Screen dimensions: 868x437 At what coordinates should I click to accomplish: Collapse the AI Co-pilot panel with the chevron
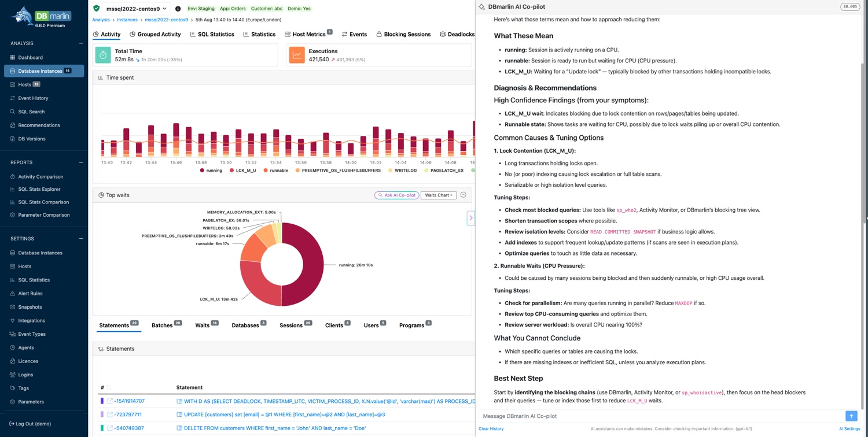pos(471,218)
